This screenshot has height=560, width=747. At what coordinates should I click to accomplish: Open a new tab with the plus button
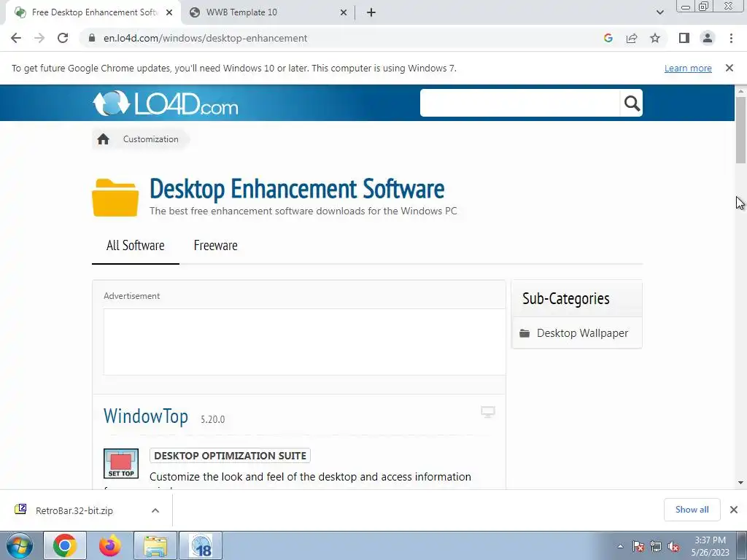tap(371, 12)
